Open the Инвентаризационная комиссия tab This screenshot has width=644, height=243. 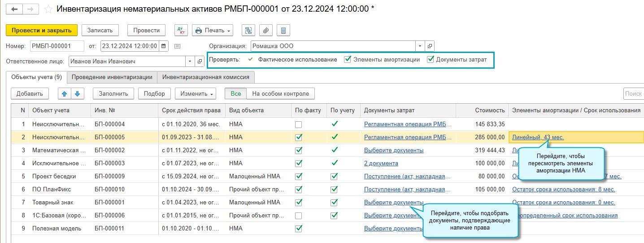206,77
